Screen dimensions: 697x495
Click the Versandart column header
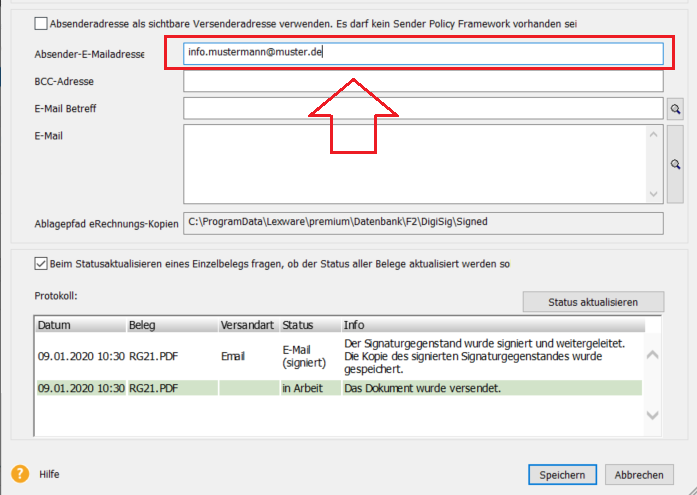(246, 325)
